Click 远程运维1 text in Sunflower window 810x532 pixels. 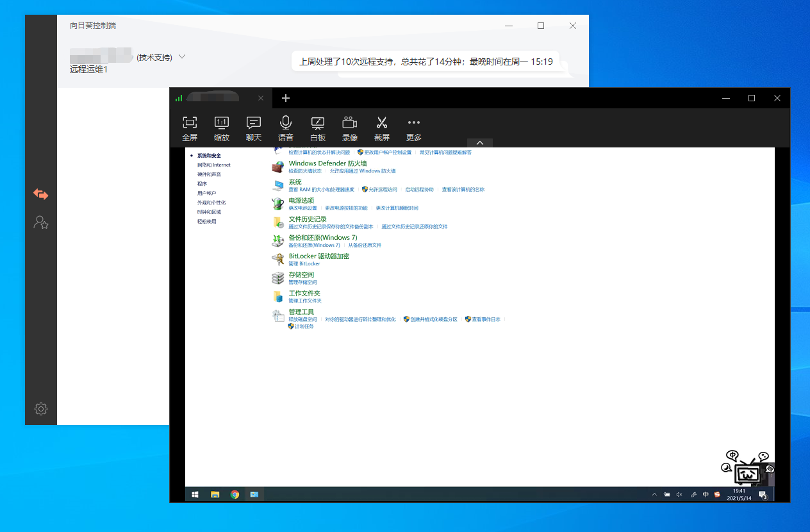coord(89,69)
